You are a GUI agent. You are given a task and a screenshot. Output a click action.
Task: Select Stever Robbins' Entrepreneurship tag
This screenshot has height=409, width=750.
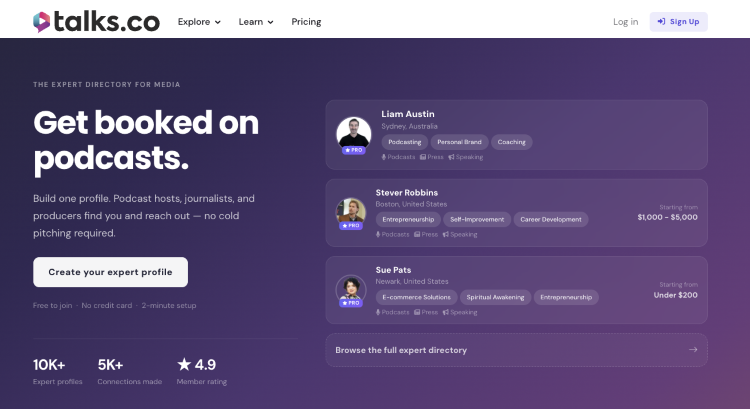tap(408, 220)
